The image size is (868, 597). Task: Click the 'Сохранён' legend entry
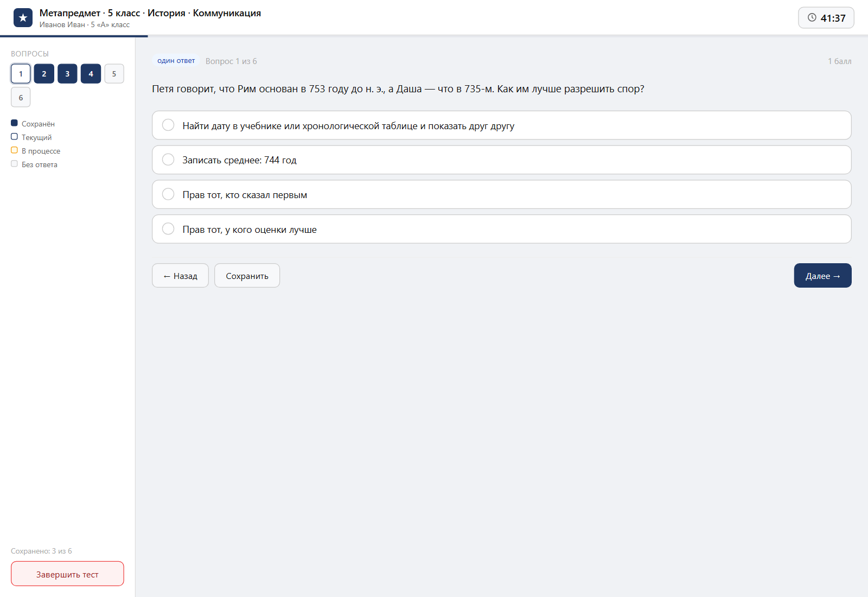pos(33,124)
